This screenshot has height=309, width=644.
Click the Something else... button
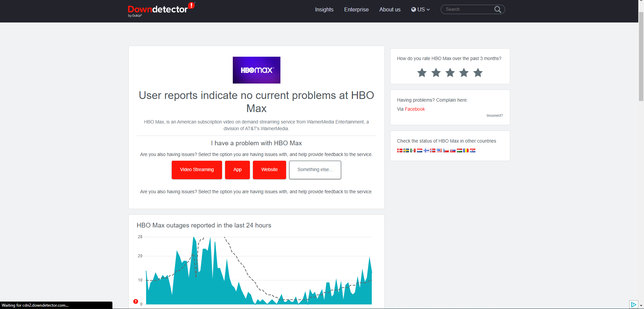pos(315,170)
